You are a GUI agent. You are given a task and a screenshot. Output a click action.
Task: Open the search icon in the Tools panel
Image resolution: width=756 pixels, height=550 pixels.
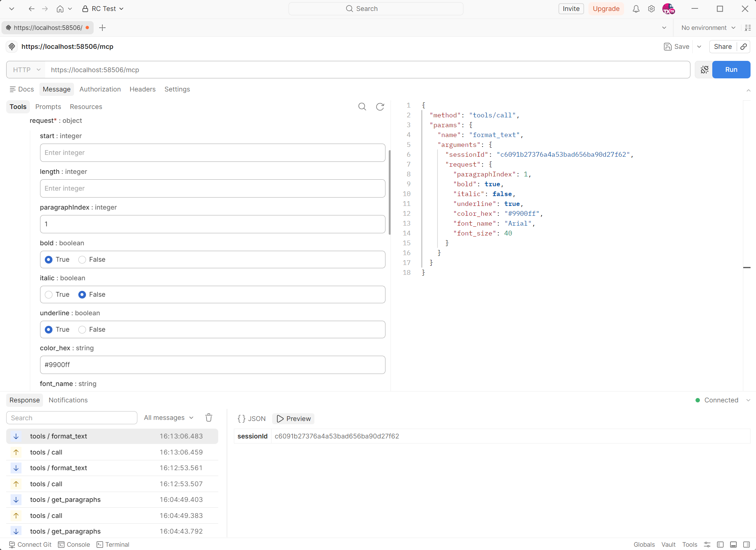tap(362, 106)
